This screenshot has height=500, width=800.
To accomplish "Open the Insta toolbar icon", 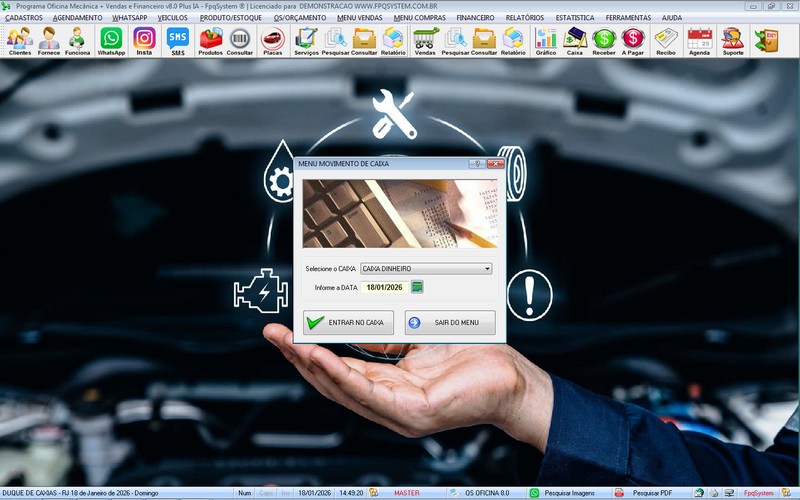I will pyautogui.click(x=144, y=40).
